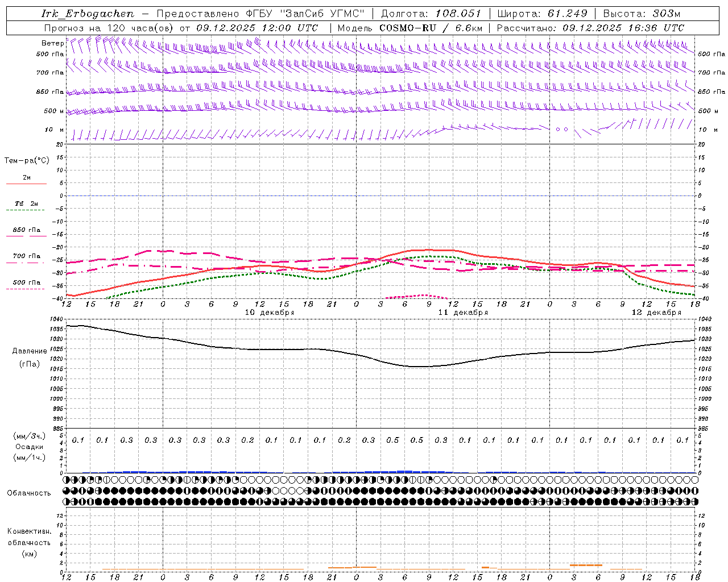Click the Ветер wind panel label
This screenshot has width=728, height=582.
coord(52,43)
